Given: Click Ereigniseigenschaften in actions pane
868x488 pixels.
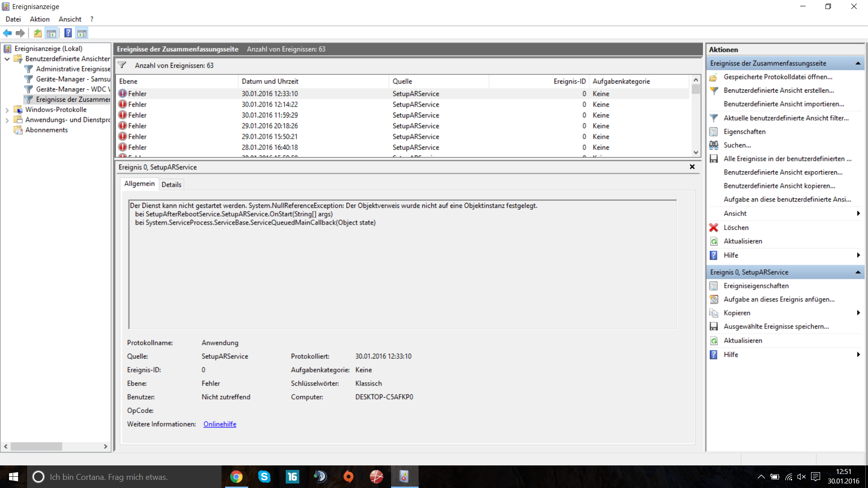Looking at the screenshot, I should (756, 286).
